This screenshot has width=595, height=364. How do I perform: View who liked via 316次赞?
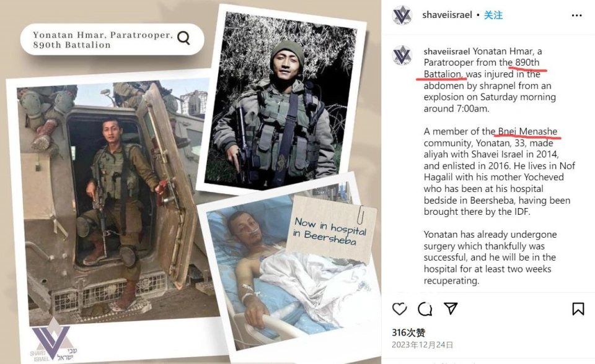(x=408, y=332)
